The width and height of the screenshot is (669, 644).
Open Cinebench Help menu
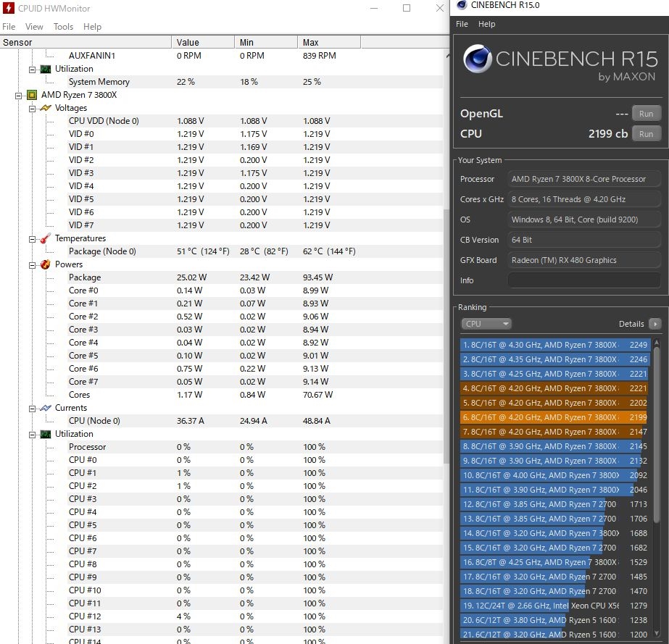tap(486, 24)
